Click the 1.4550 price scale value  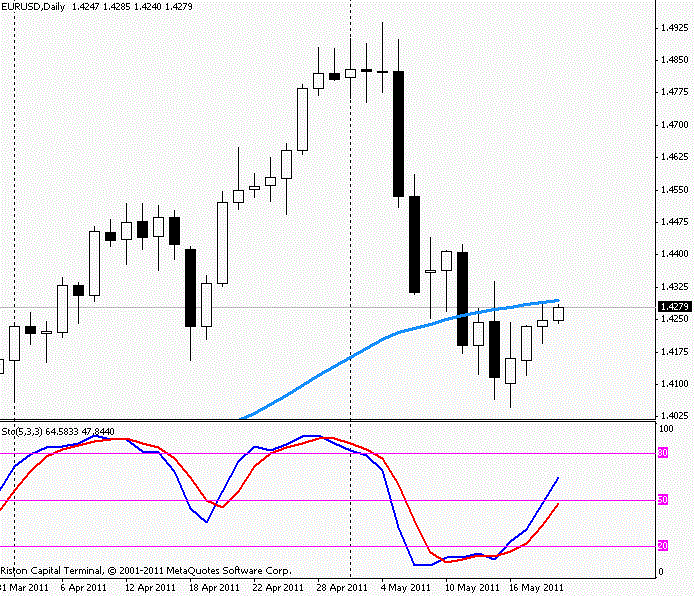[x=675, y=190]
